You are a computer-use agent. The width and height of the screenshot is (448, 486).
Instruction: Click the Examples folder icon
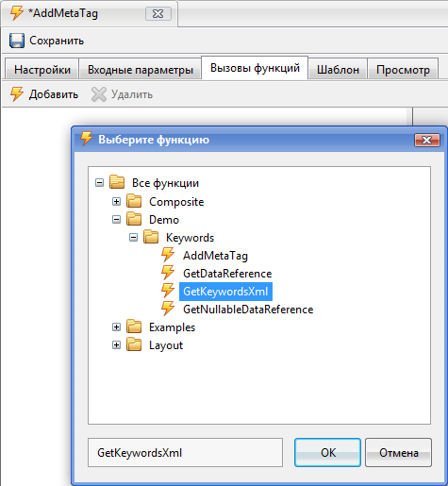pyautogui.click(x=134, y=327)
